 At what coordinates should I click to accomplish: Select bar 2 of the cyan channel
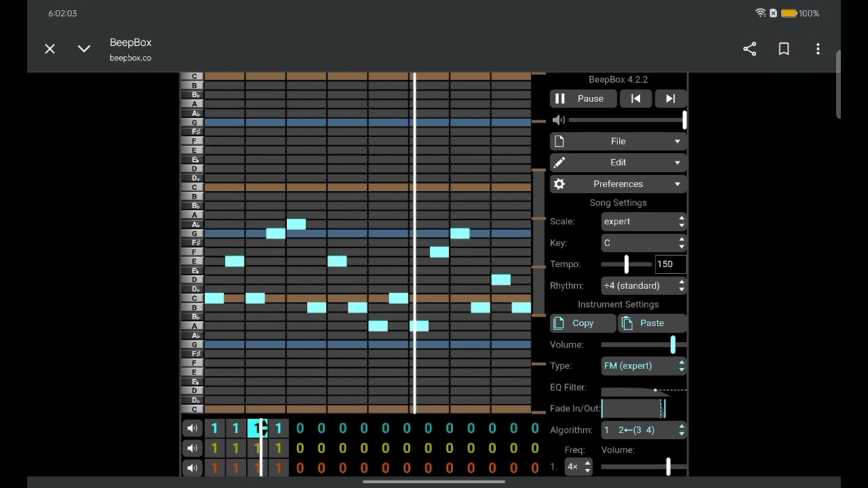236,428
